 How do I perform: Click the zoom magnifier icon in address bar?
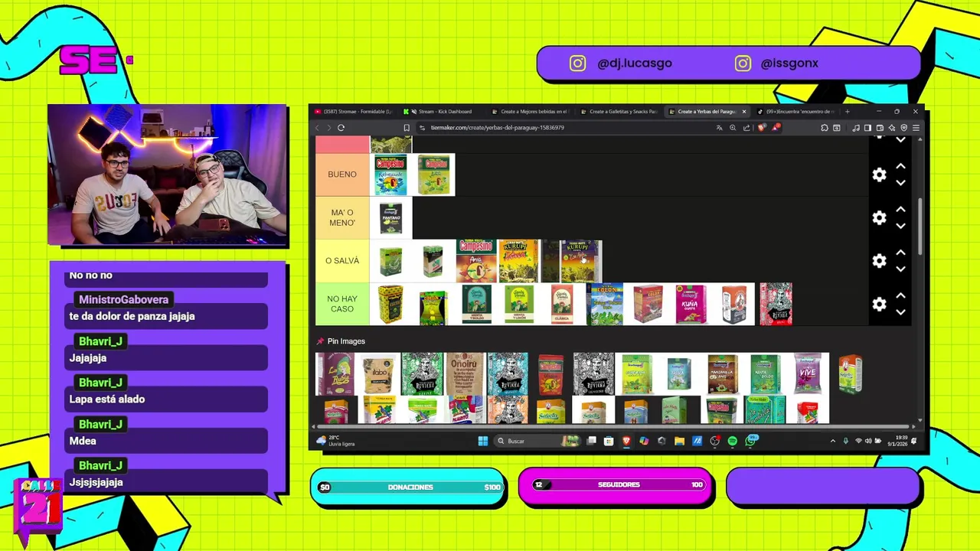pos(733,128)
